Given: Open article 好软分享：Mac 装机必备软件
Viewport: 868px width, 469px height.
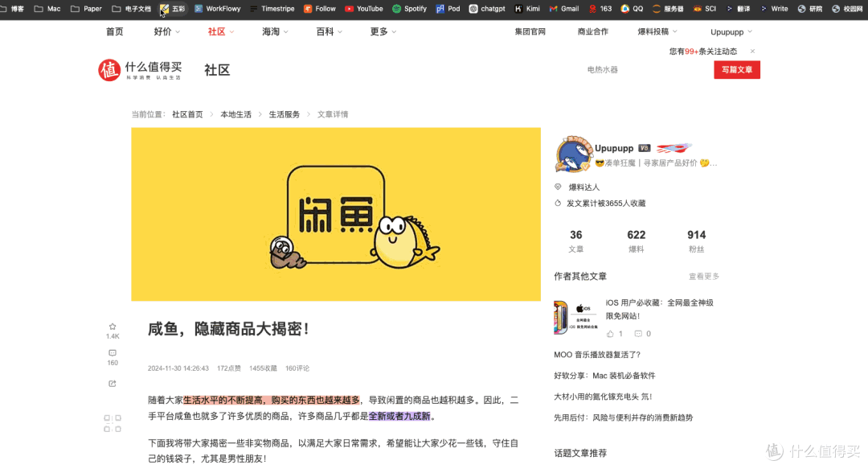Looking at the screenshot, I should click(x=604, y=376).
